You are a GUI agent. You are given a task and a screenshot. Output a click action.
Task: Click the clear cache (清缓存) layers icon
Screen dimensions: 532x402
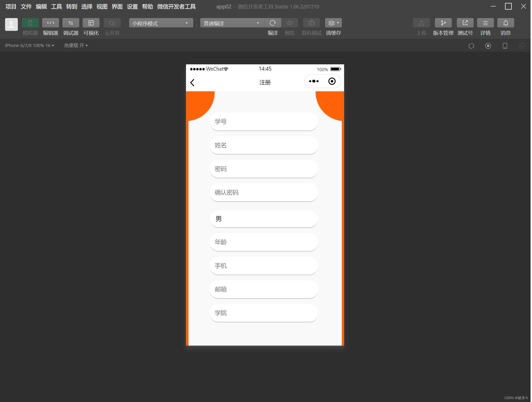point(332,23)
